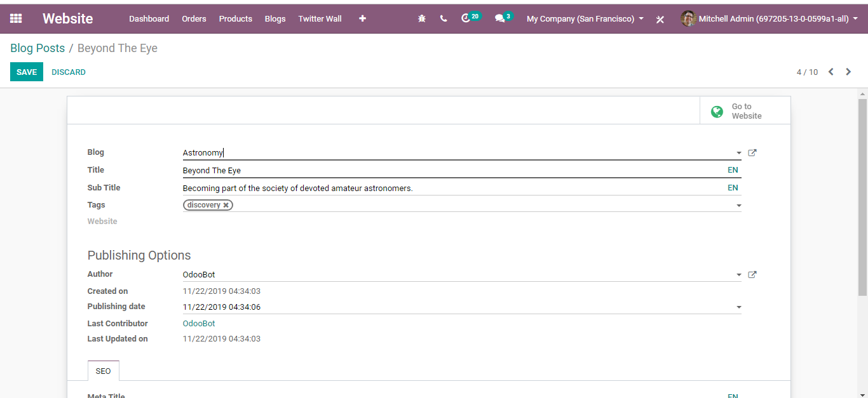
Task: Open the Publishing date picker arrow
Action: (738, 307)
